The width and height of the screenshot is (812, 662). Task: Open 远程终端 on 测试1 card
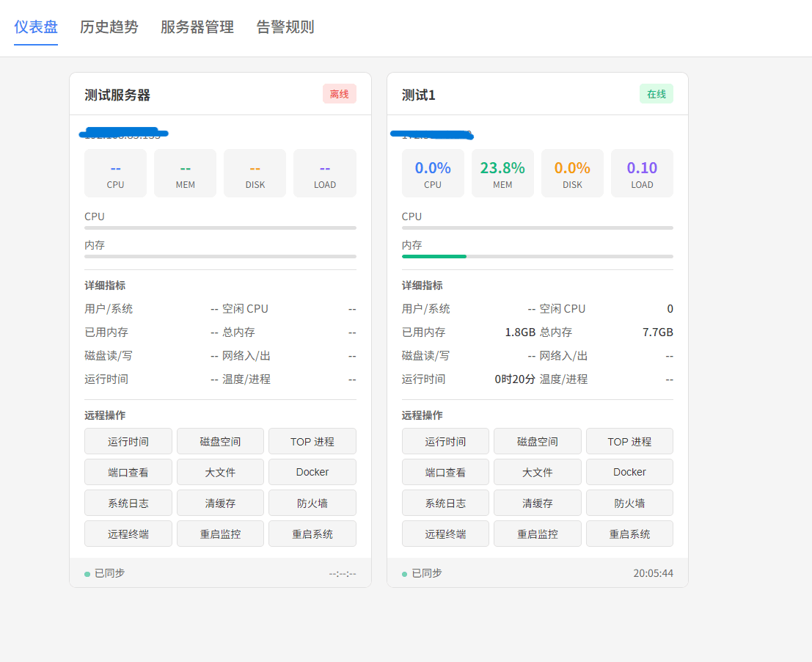445,534
